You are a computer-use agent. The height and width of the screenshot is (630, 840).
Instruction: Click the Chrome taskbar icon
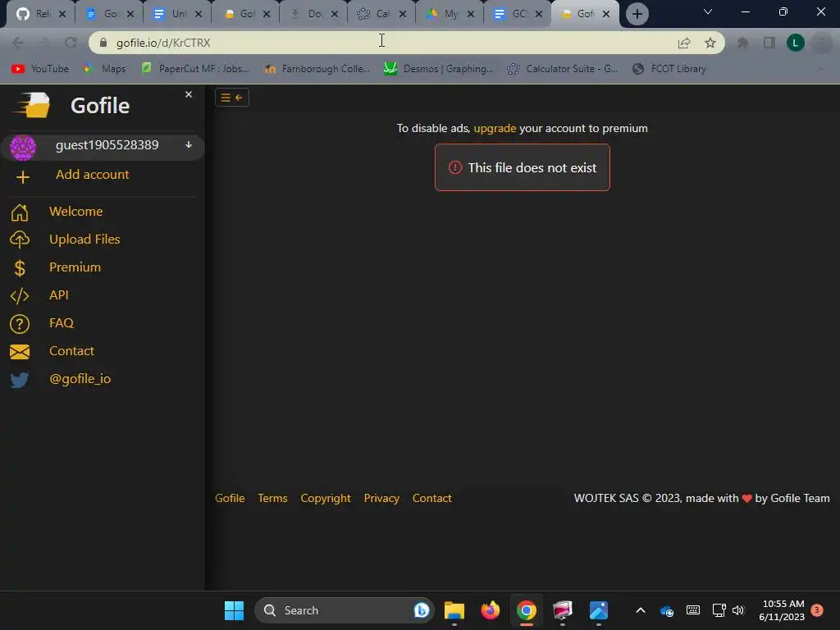[x=527, y=610]
